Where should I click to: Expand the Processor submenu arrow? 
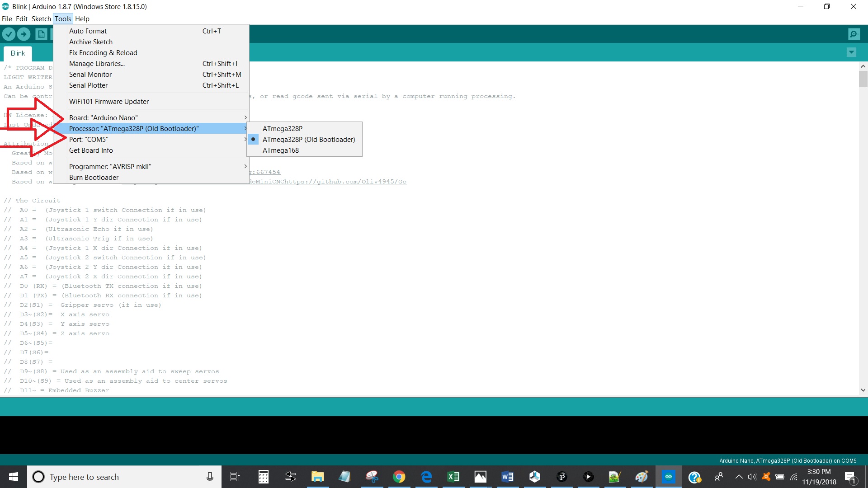245,129
